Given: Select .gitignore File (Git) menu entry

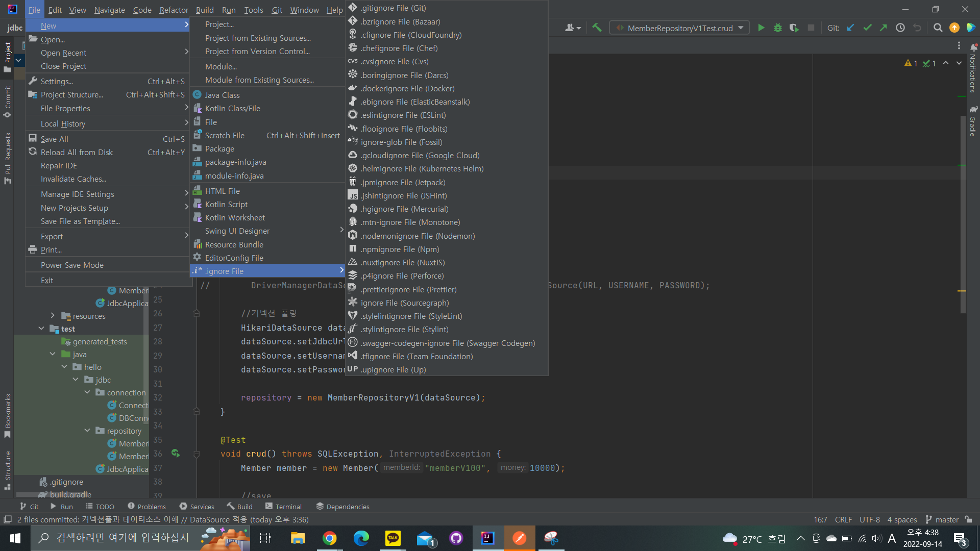Looking at the screenshot, I should click(x=393, y=8).
